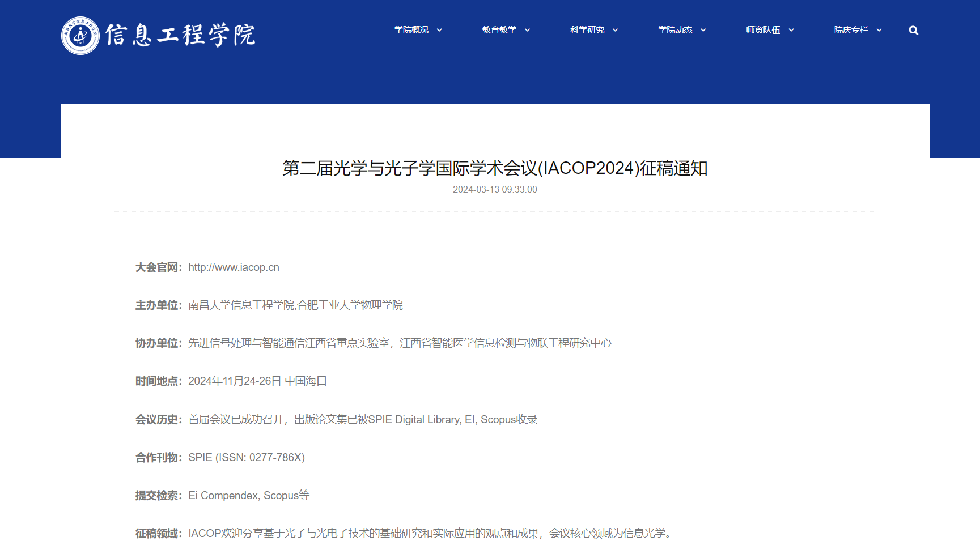This screenshot has height=558, width=980.
Task: Expand chevron next to 院庆专栏
Action: pyautogui.click(x=879, y=31)
